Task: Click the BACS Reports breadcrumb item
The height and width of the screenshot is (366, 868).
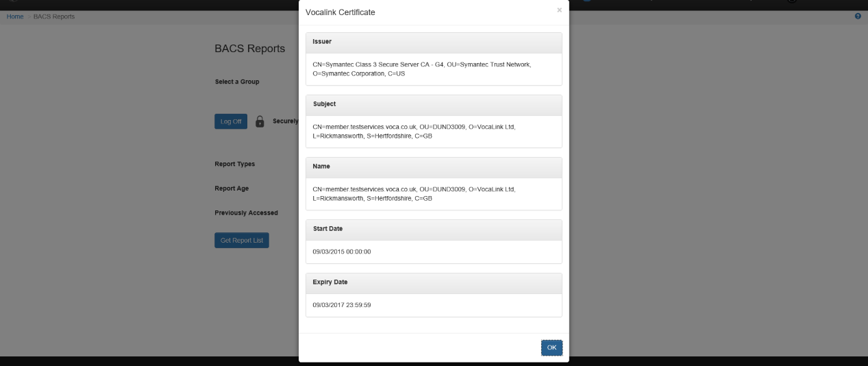Action: [54, 16]
